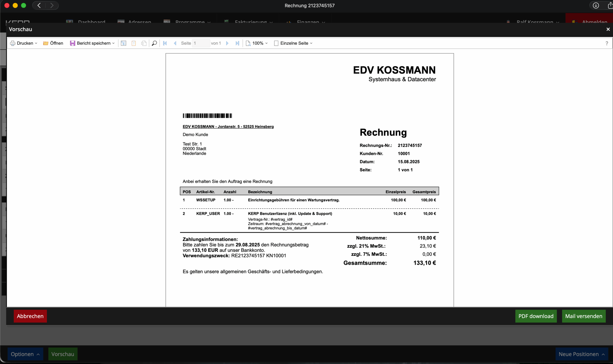Click the Nettosumme value 110,00 €
613x364 pixels.
pos(427,238)
